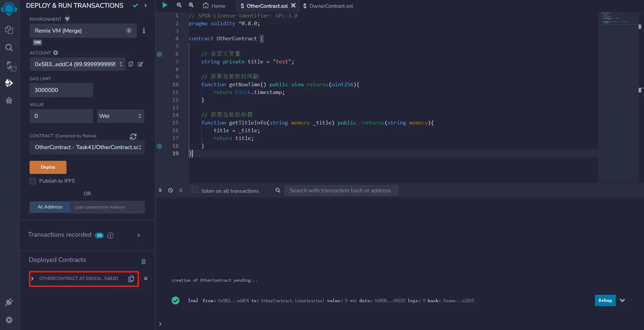The width and height of the screenshot is (644, 330).
Task: Show Transactions recorded info icon
Action: (110, 236)
